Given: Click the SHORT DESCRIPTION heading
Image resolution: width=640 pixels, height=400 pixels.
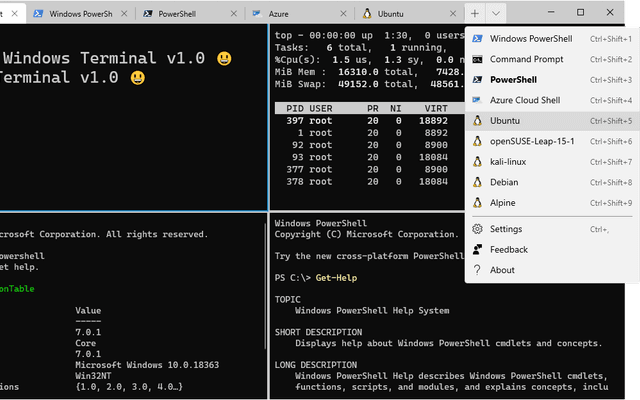Looking at the screenshot, I should tap(318, 332).
